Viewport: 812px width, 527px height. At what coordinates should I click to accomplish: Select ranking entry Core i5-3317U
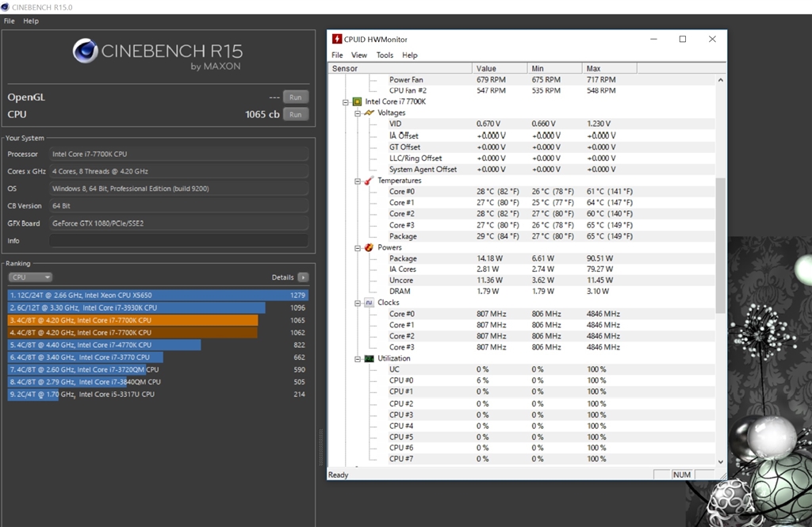158,395
